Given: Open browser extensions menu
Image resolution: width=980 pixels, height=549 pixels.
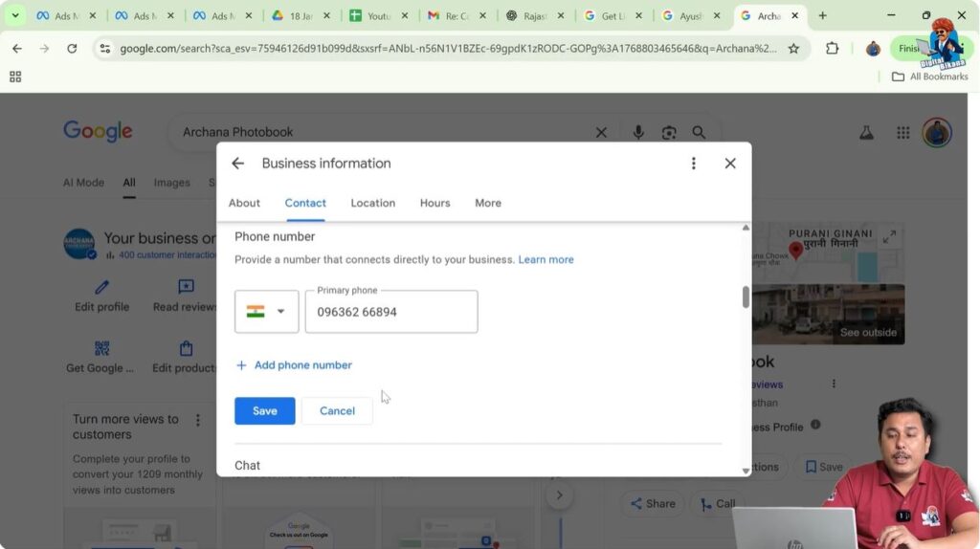Looking at the screenshot, I should (x=832, y=48).
